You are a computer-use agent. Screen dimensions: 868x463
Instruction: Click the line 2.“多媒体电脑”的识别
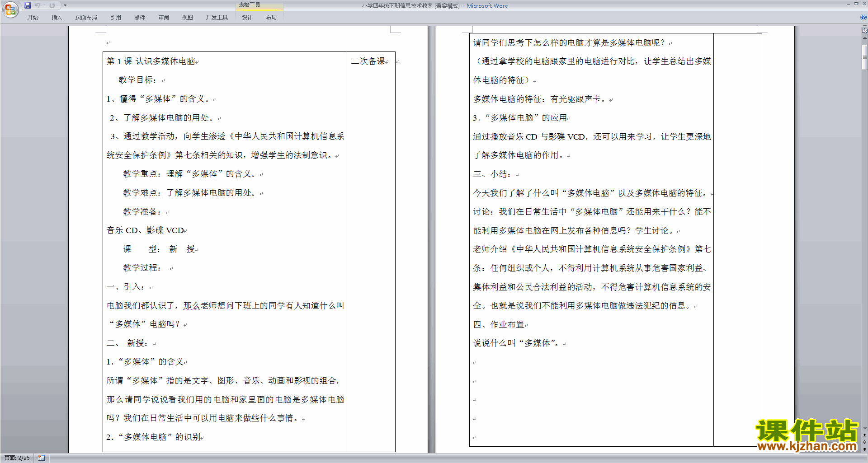(154, 437)
